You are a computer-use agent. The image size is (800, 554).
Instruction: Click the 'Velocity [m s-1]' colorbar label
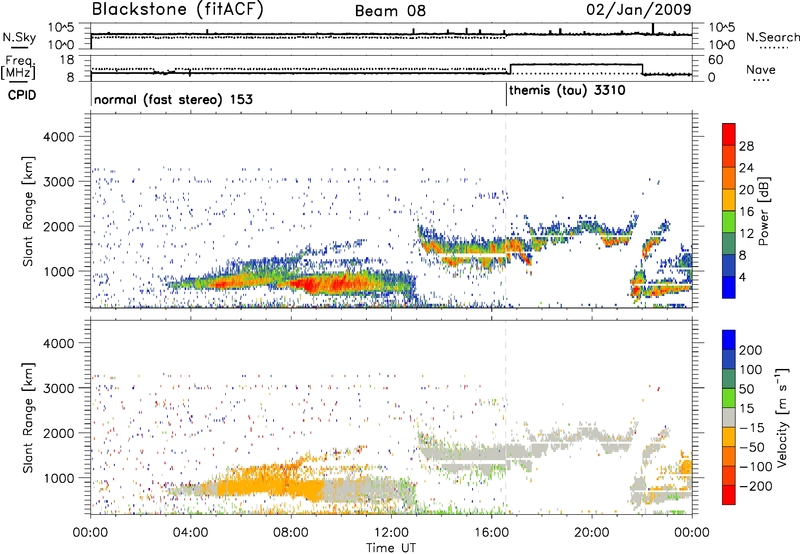click(x=782, y=417)
